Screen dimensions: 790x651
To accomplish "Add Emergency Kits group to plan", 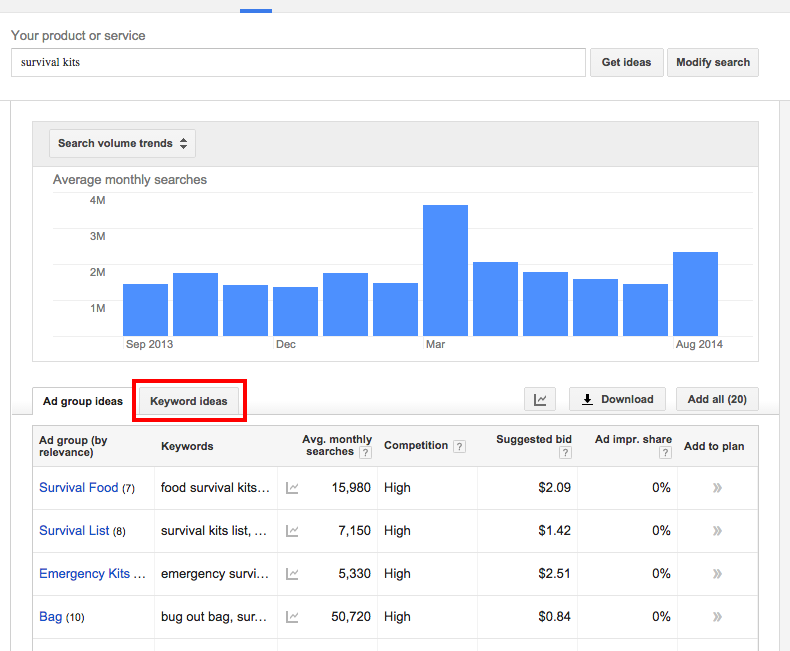I will point(717,574).
